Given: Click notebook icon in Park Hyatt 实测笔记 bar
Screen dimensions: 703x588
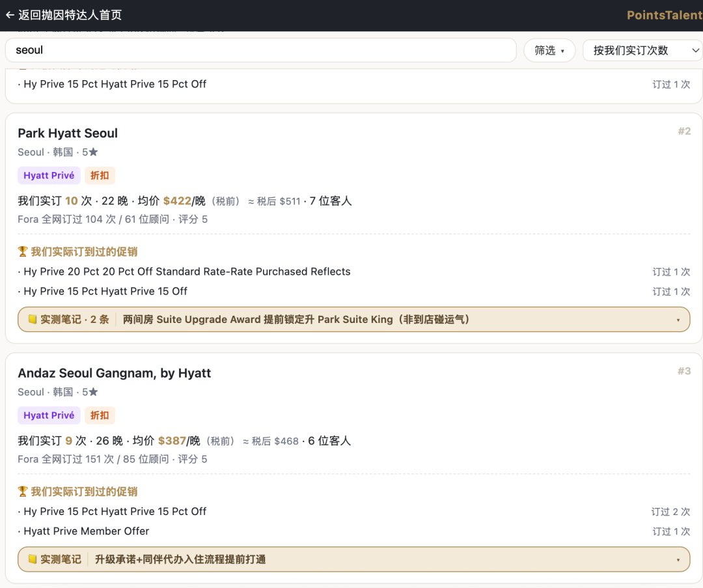Looking at the screenshot, I should tap(33, 319).
